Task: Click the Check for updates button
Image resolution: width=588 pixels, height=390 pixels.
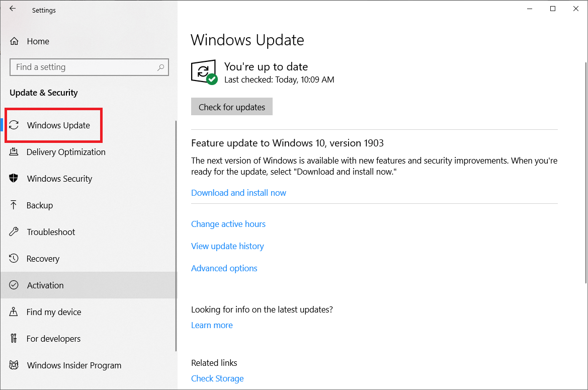Action: pyautogui.click(x=232, y=107)
